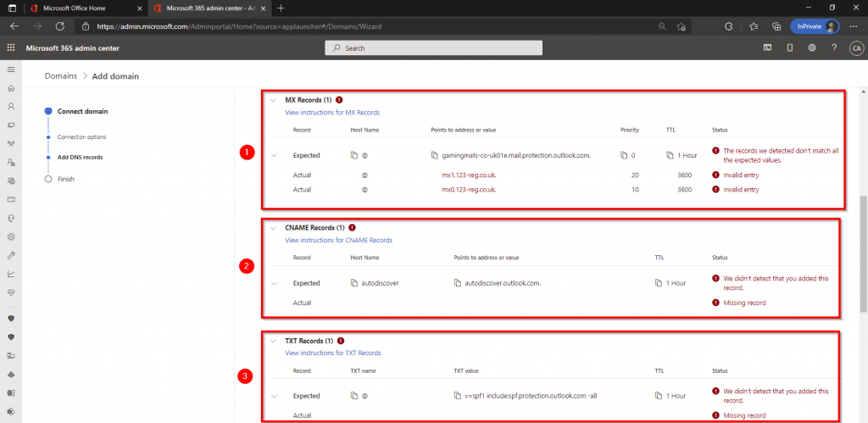This screenshot has width=868, height=423.
Task: Click the InPrivate profile button
Action: coord(815,26)
